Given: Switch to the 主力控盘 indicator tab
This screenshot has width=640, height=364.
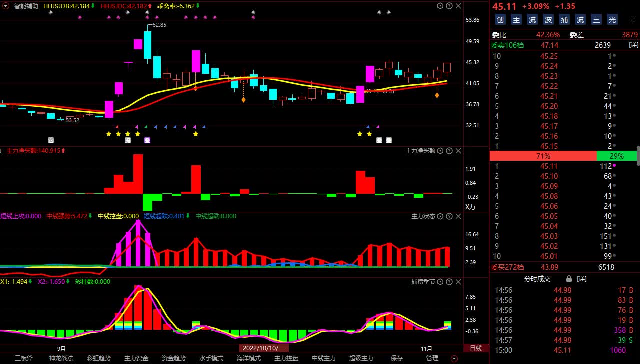Looking at the screenshot, I should tap(286, 358).
